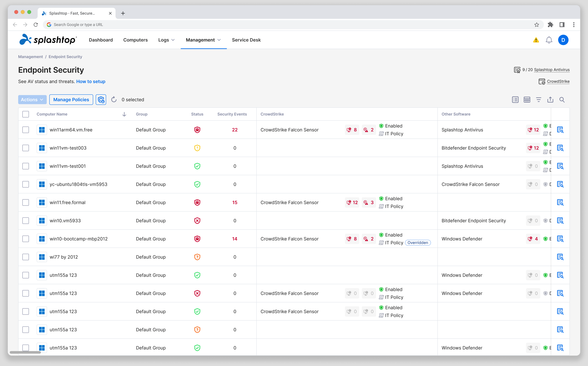The width and height of the screenshot is (588, 366).
Task: Select checkbox for win11arm64.vm.free
Action: click(x=26, y=130)
